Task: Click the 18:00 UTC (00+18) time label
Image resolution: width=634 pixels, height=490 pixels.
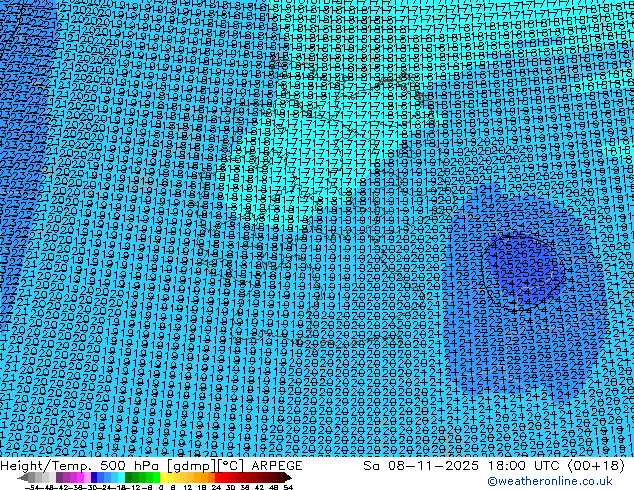Action: (556, 466)
